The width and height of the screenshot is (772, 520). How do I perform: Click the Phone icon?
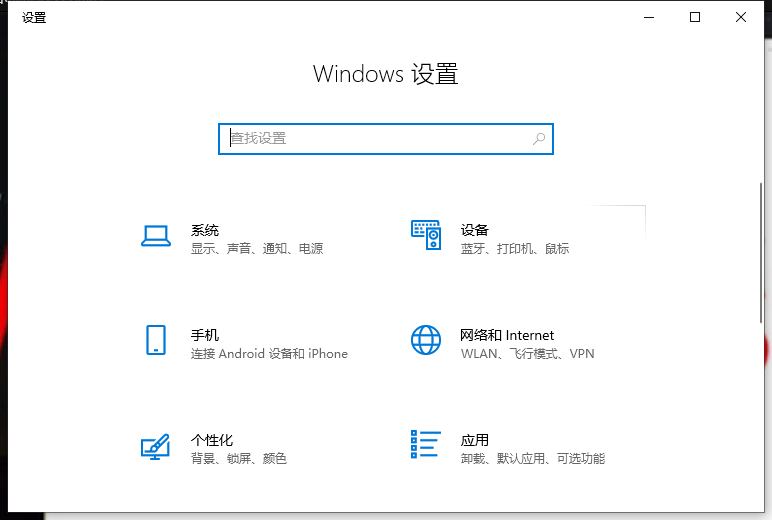point(155,340)
